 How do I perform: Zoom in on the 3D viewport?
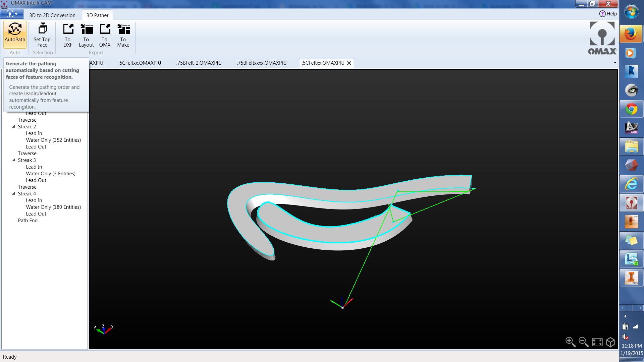pos(571,342)
